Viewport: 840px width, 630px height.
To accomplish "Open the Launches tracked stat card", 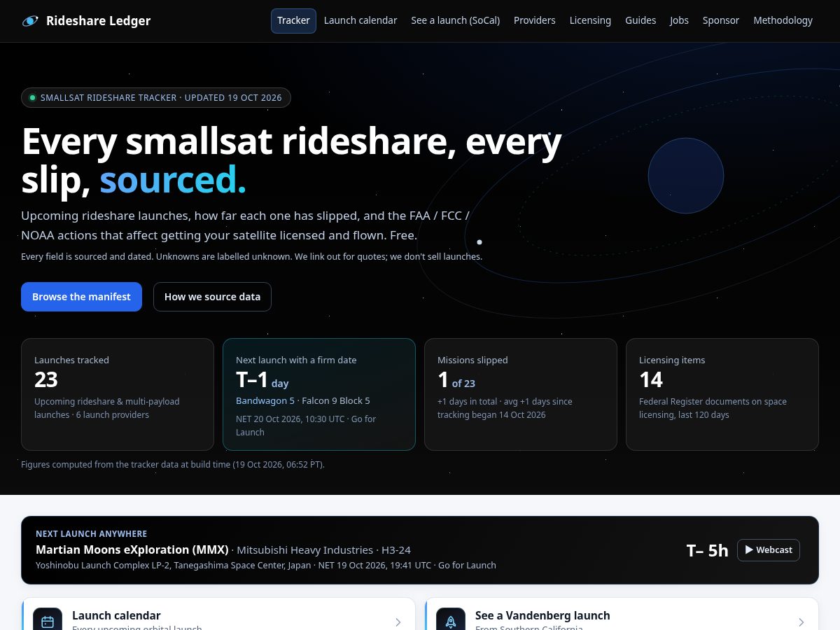I will point(118,395).
